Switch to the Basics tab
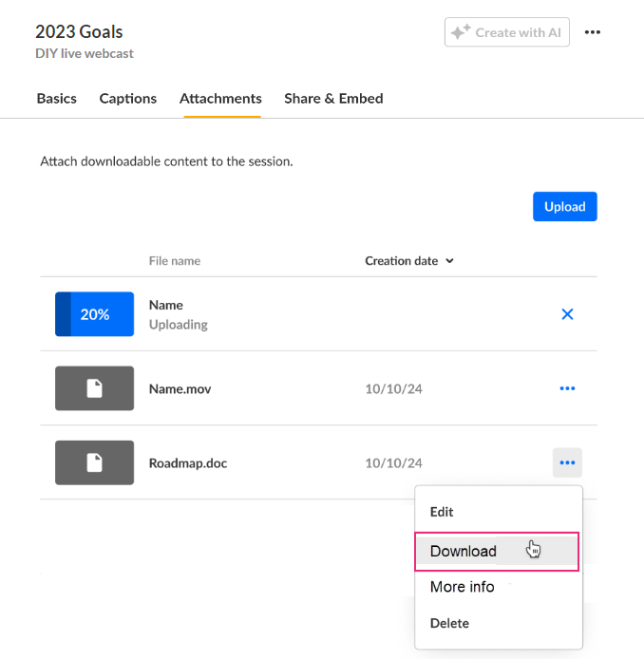This screenshot has width=644, height=659. tap(56, 98)
